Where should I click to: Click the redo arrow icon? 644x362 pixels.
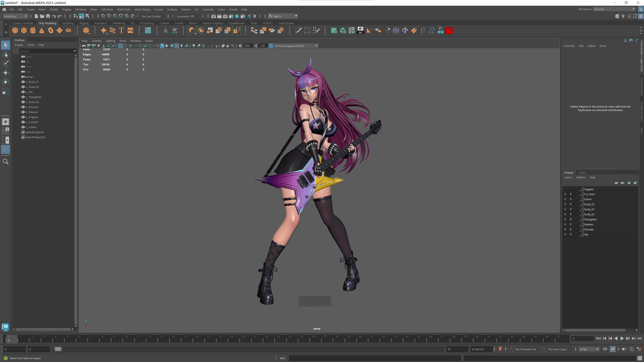point(60,16)
